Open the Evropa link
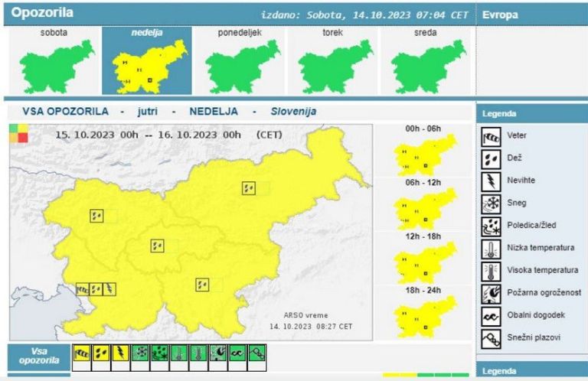 tap(499, 15)
